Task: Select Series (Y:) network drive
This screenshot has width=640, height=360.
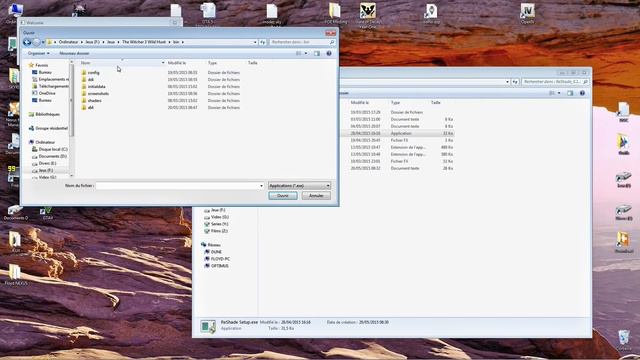Action: click(x=216, y=224)
